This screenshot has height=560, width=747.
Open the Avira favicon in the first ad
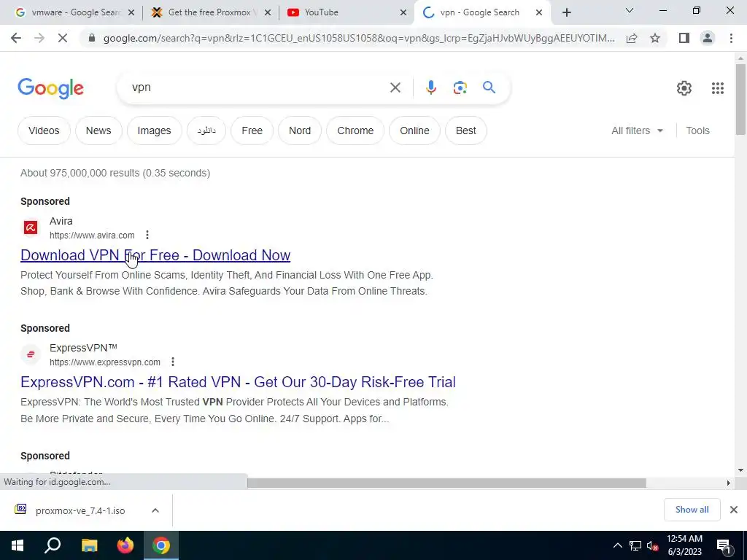click(31, 227)
